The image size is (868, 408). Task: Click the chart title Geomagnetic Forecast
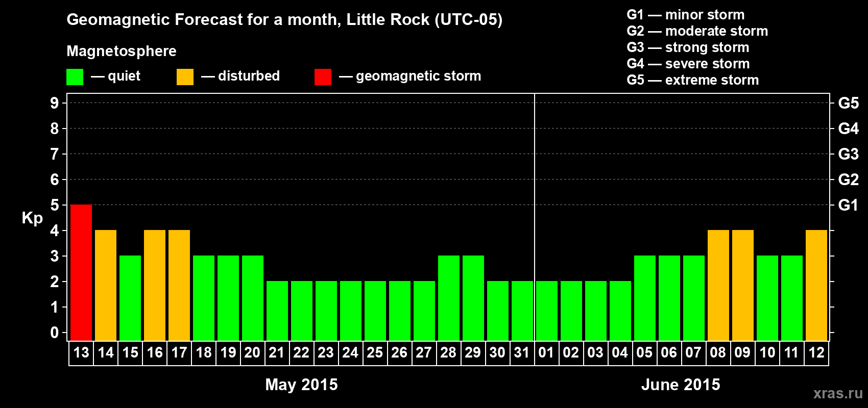coord(285,20)
